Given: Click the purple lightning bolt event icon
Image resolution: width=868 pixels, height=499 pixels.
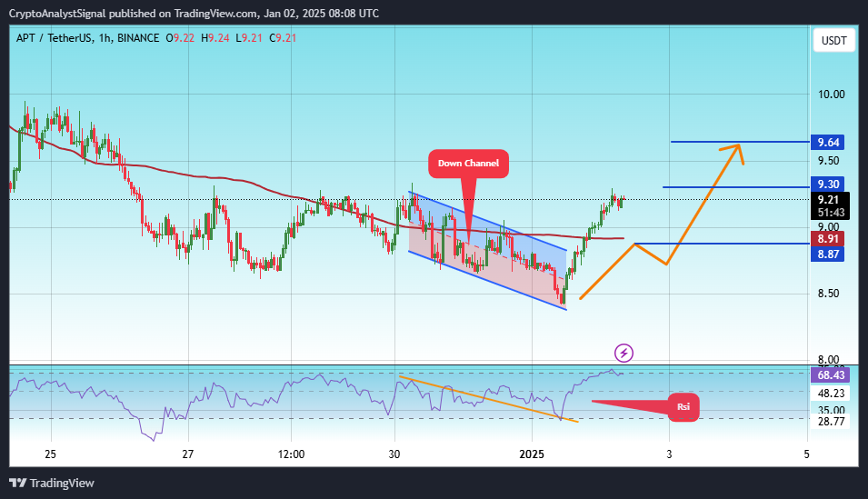Looking at the screenshot, I should pyautogui.click(x=624, y=353).
